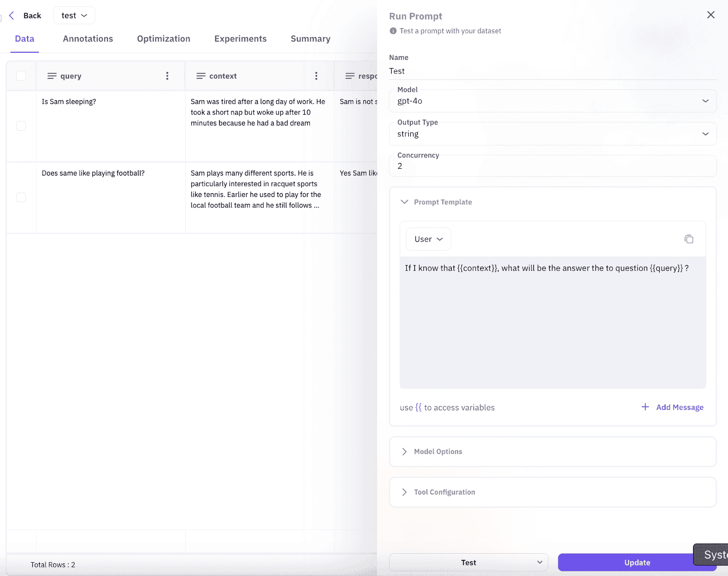Click the info icon beside dataset hint
Viewport: 728px width, 576px height.
click(393, 31)
